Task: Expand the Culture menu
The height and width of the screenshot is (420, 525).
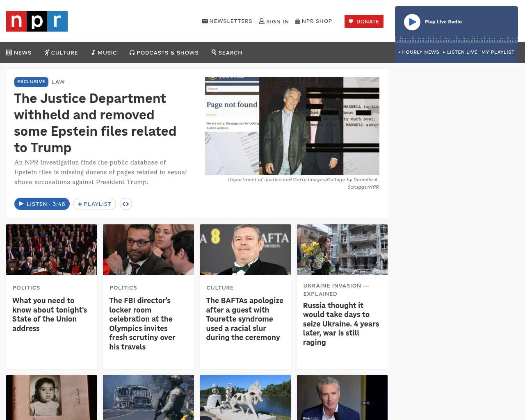Action: 61,52
